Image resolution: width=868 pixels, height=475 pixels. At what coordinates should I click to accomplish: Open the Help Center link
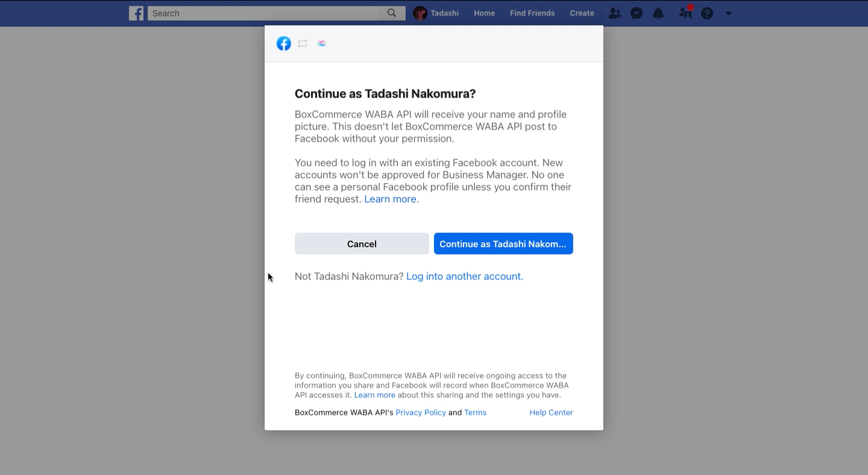click(x=551, y=412)
